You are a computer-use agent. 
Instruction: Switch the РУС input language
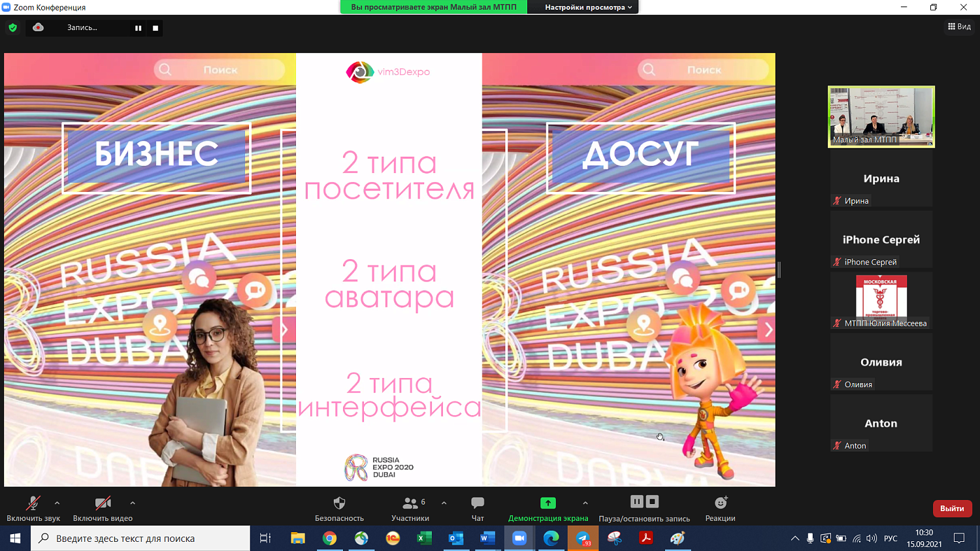890,539
